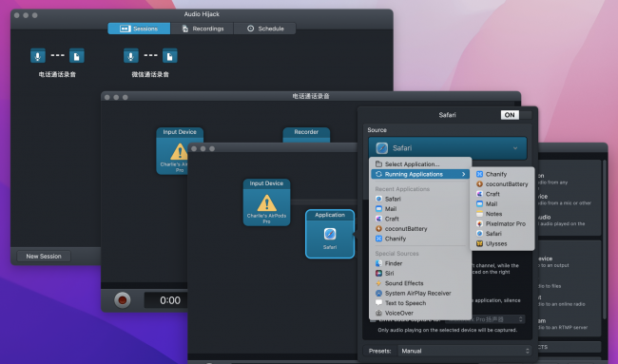618x364 pixels.
Task: Open the Safari Source dropdown
Action: [x=448, y=148]
